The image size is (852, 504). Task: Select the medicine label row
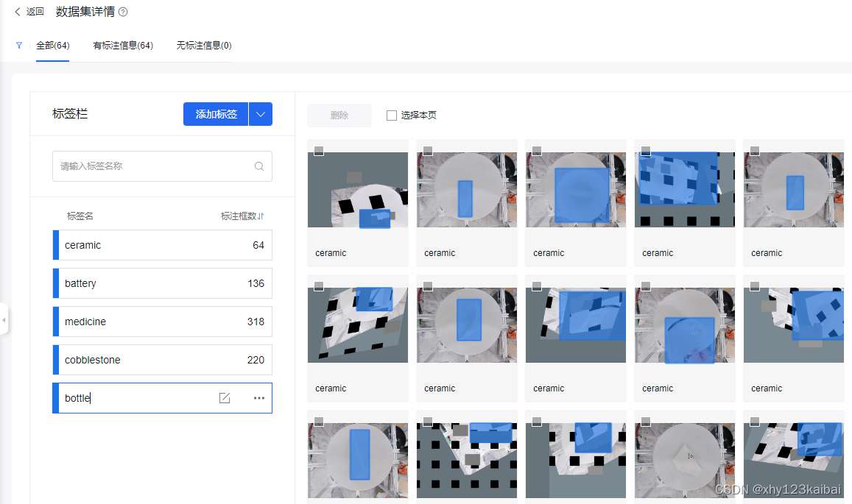coord(163,322)
